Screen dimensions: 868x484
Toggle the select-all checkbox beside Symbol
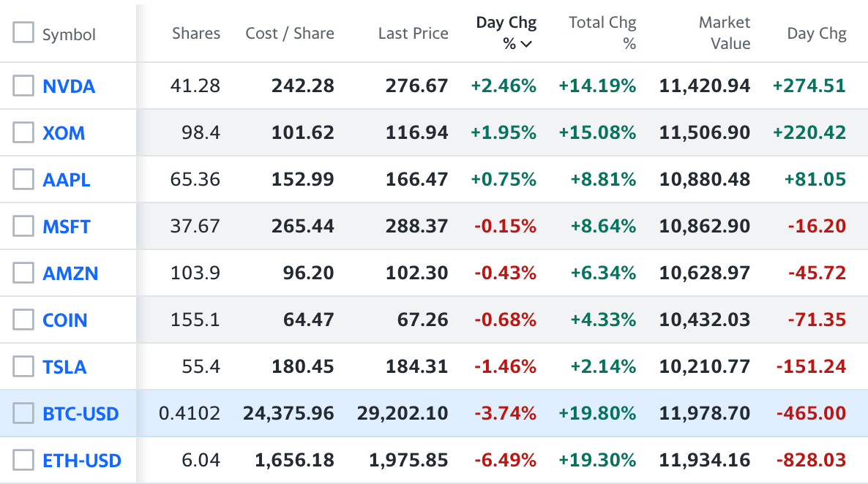click(x=23, y=33)
